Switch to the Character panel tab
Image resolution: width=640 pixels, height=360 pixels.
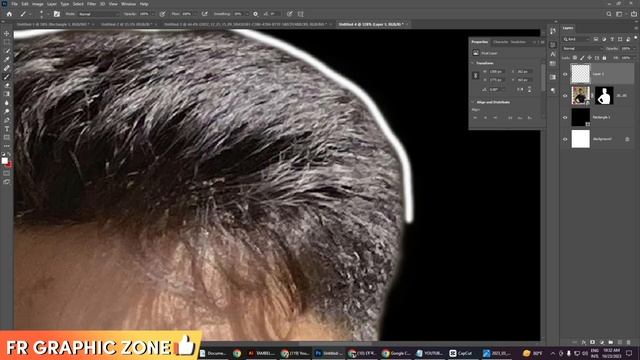(x=501, y=42)
